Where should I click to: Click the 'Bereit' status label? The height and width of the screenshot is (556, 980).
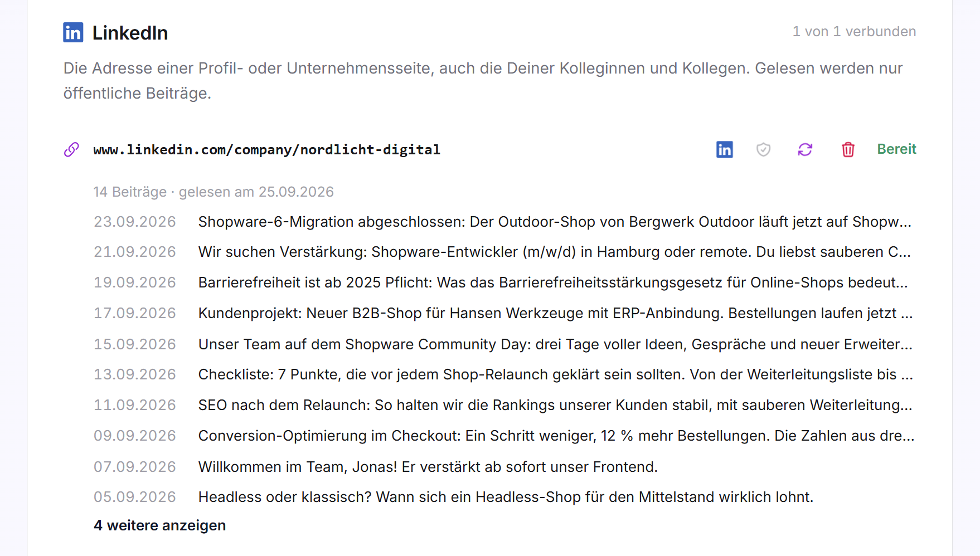(896, 149)
